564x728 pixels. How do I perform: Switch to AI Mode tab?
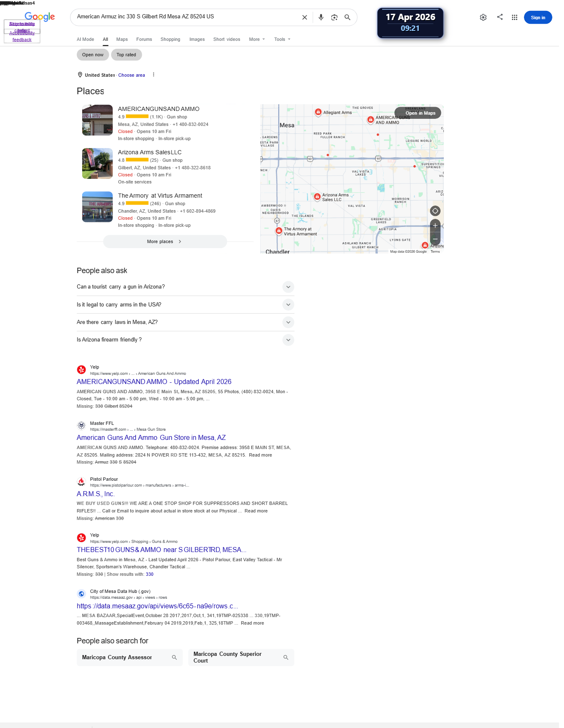click(85, 39)
